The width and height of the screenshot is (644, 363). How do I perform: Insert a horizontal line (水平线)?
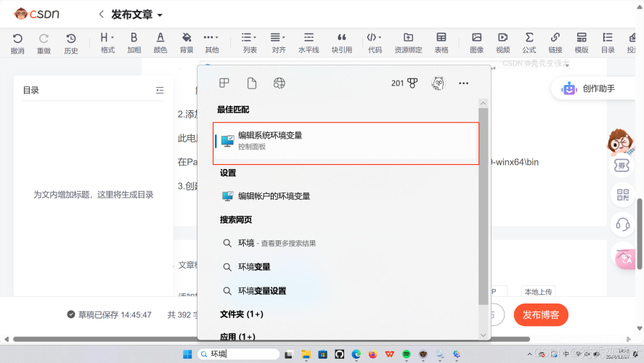pos(309,43)
